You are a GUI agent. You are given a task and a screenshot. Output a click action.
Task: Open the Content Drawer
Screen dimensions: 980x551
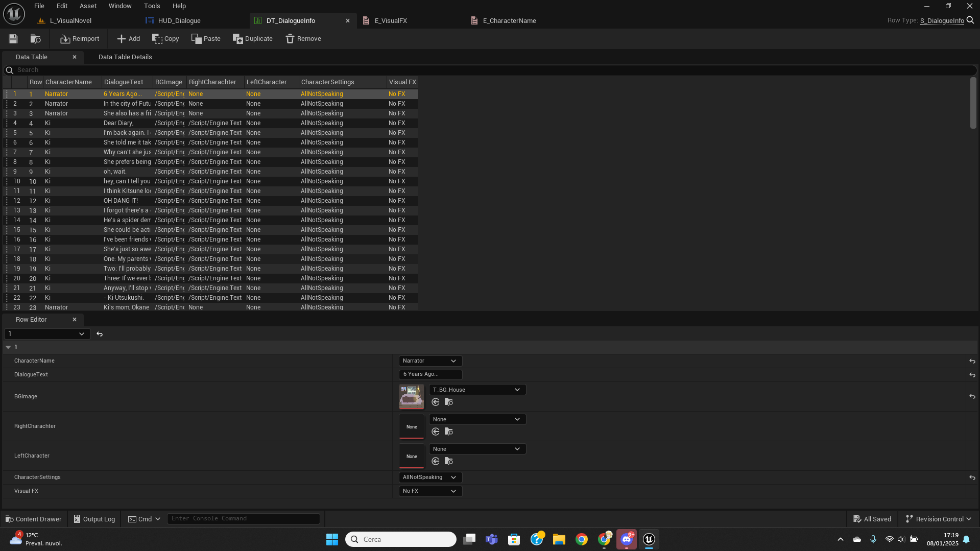pos(33,518)
